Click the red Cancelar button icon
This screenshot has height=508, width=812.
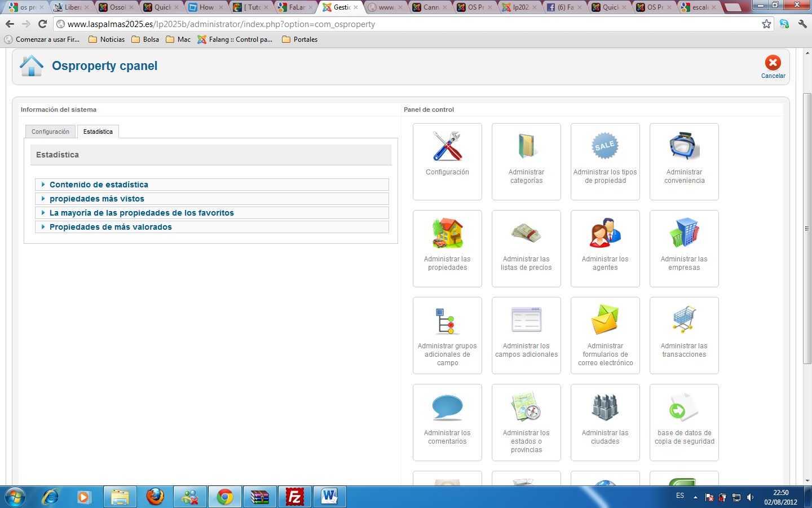pos(773,63)
